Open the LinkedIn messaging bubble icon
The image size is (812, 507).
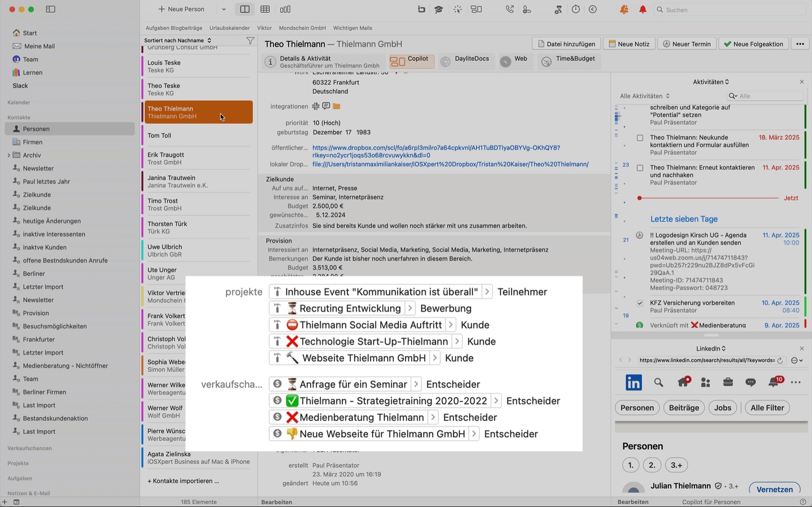click(x=750, y=382)
